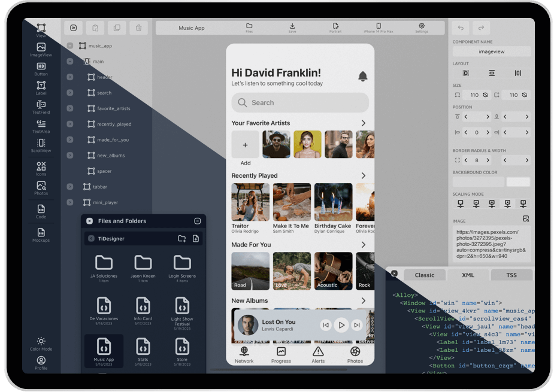Image resolution: width=557 pixels, height=392 pixels.
Task: Open the Login Screens folder
Action: (x=181, y=266)
